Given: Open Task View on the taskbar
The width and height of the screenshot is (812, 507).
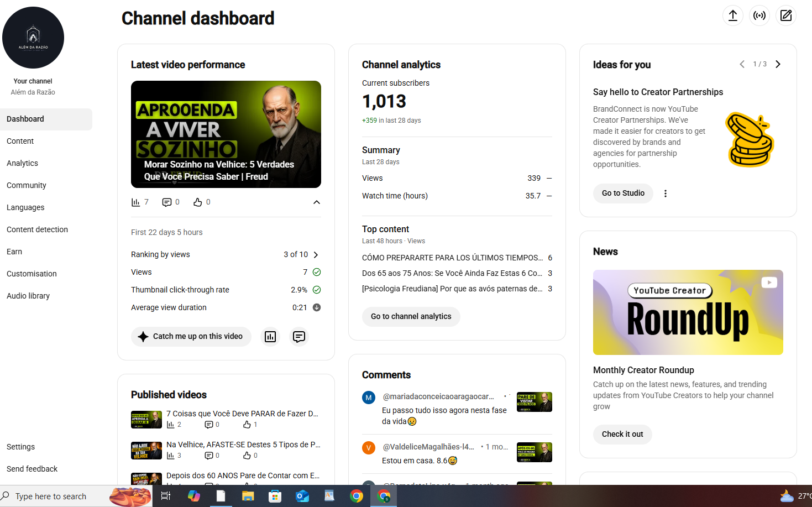Looking at the screenshot, I should 165,496.
